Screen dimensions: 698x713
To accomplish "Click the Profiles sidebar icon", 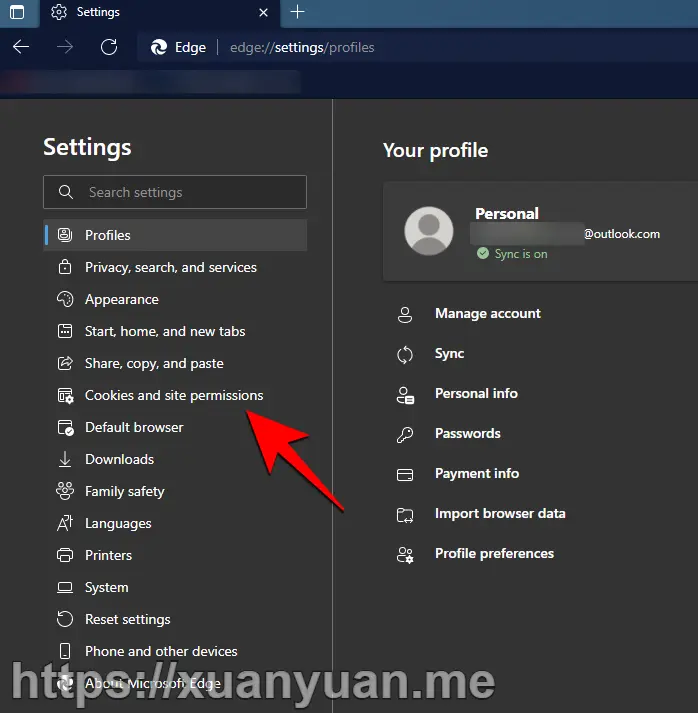I will 65,235.
